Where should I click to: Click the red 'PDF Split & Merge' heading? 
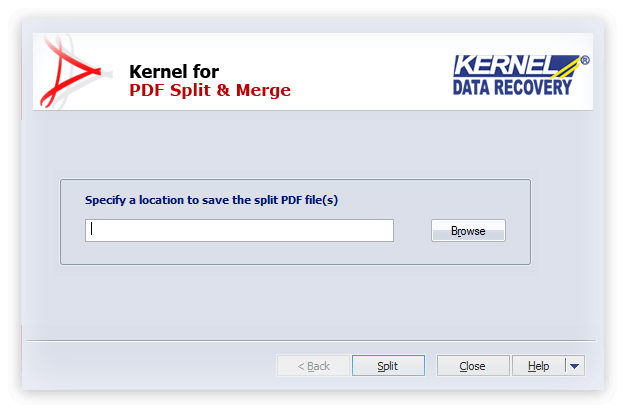click(210, 90)
